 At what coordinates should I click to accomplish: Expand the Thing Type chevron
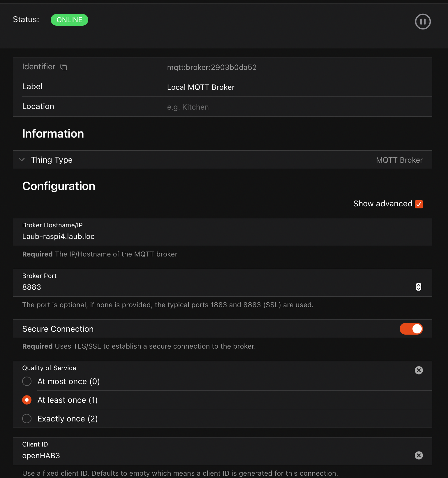point(22,160)
